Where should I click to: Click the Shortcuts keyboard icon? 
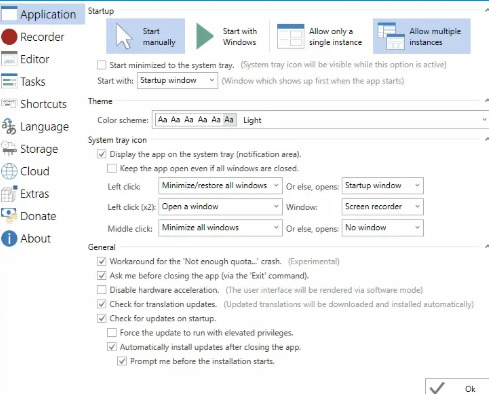(x=9, y=103)
